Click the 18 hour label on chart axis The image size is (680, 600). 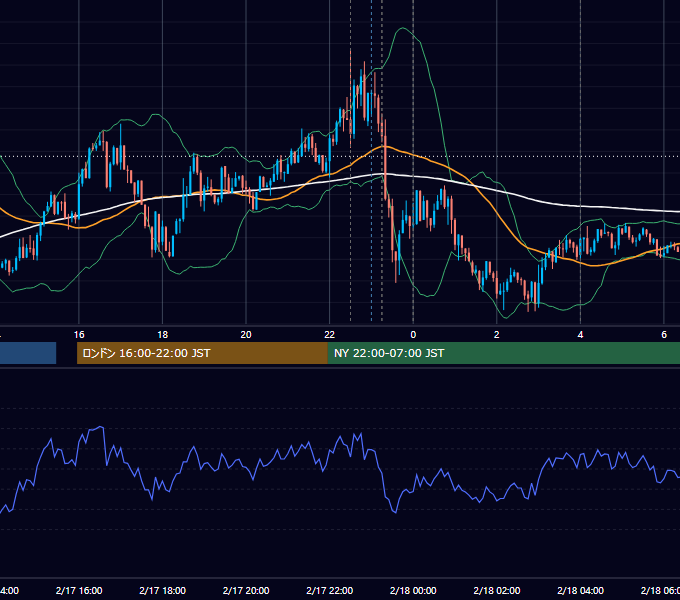163,335
